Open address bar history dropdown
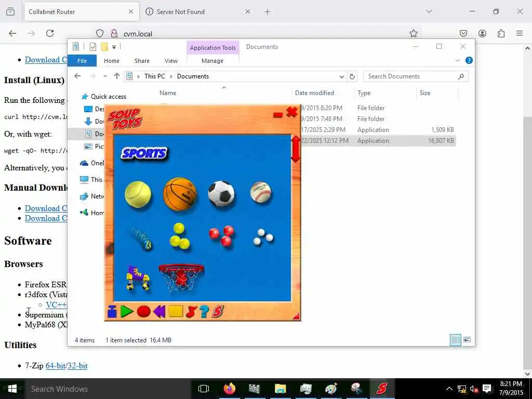This screenshot has width=532, height=399. click(342, 77)
